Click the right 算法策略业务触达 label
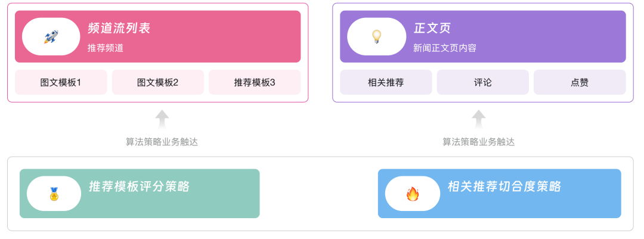Image resolution: width=644 pixels, height=239 pixels. click(478, 142)
